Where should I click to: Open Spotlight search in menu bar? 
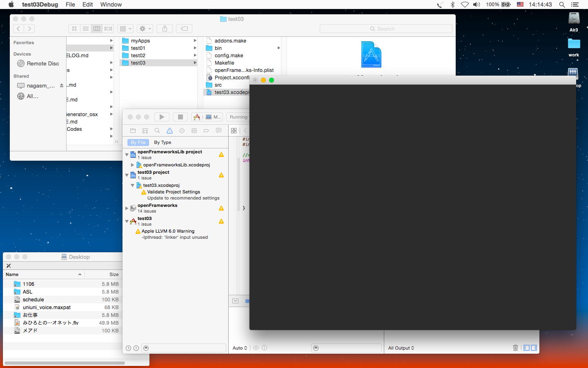click(x=562, y=4)
